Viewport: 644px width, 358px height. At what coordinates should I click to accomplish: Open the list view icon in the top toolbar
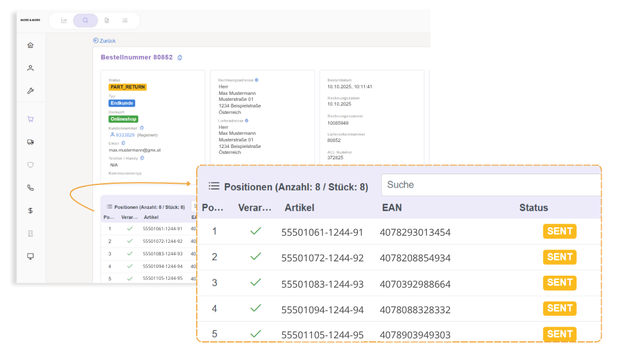[x=125, y=20]
